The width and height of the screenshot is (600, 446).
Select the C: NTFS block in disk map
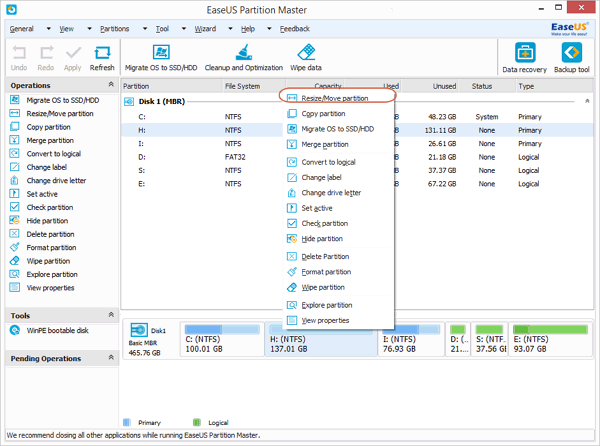pos(222,339)
